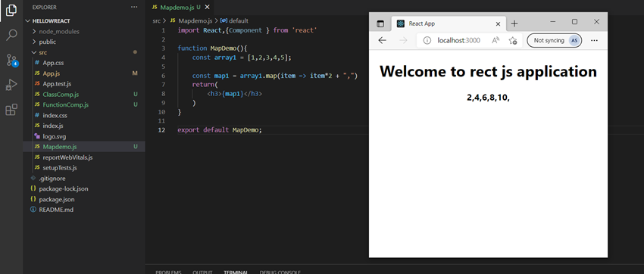Click the site information icon near localhost
The height and width of the screenshot is (274, 644).
click(427, 40)
